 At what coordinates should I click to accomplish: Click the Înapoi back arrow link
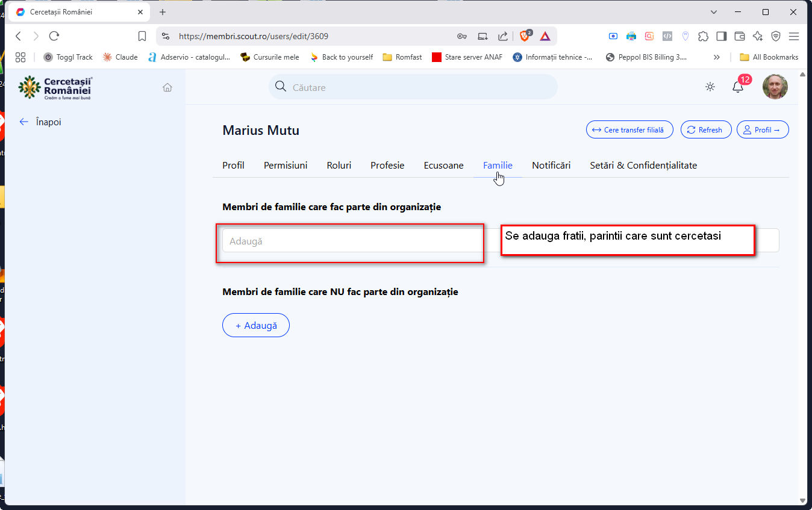click(40, 122)
